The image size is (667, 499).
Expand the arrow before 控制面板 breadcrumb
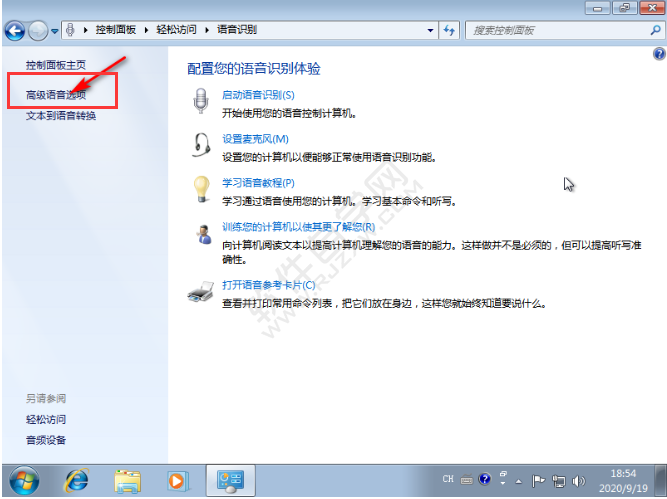tap(86, 30)
